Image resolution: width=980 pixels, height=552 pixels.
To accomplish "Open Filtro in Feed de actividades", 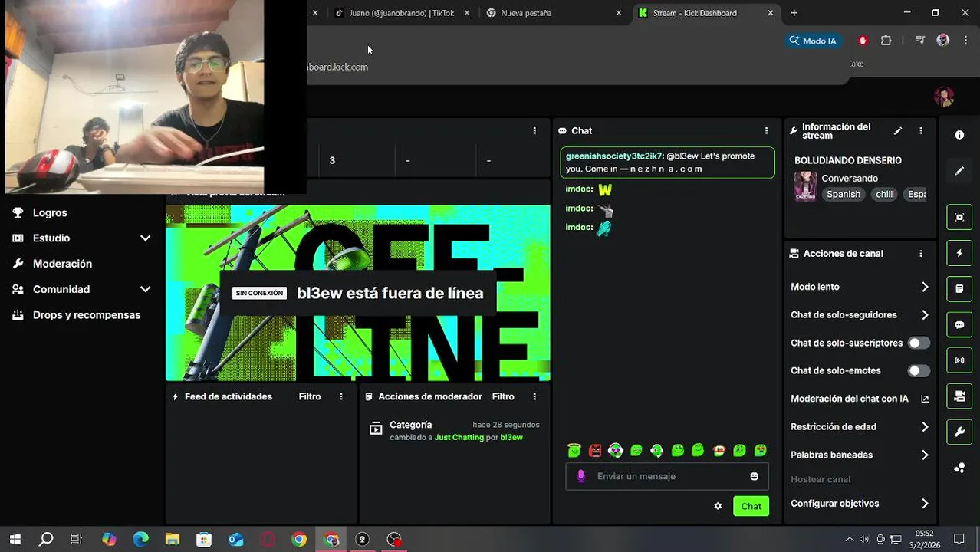I will point(310,396).
